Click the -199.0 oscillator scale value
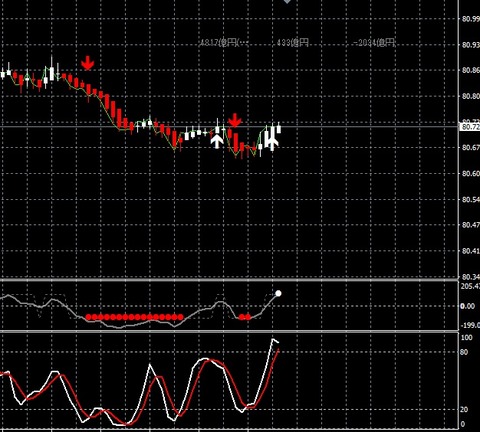The height and width of the screenshot is (432, 480). 470,325
